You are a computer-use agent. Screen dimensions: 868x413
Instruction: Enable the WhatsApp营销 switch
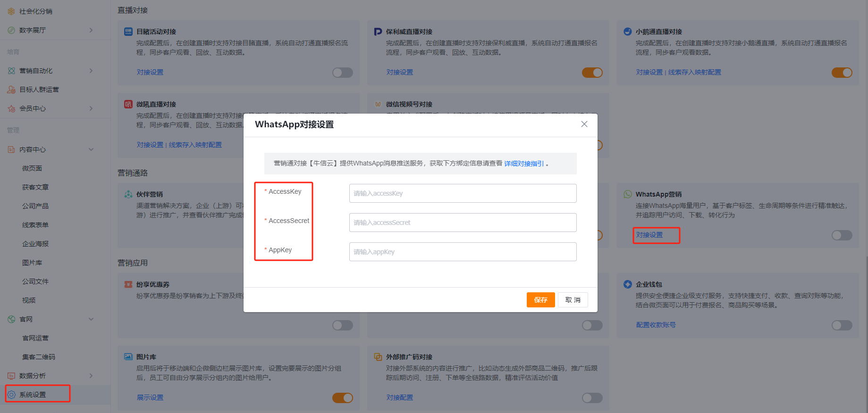(x=842, y=235)
